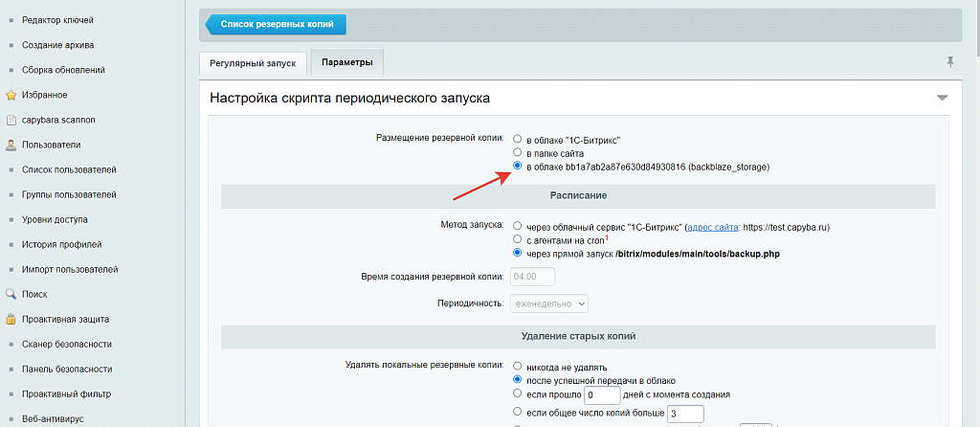
Task: Select never delete local backups option
Action: point(518,367)
